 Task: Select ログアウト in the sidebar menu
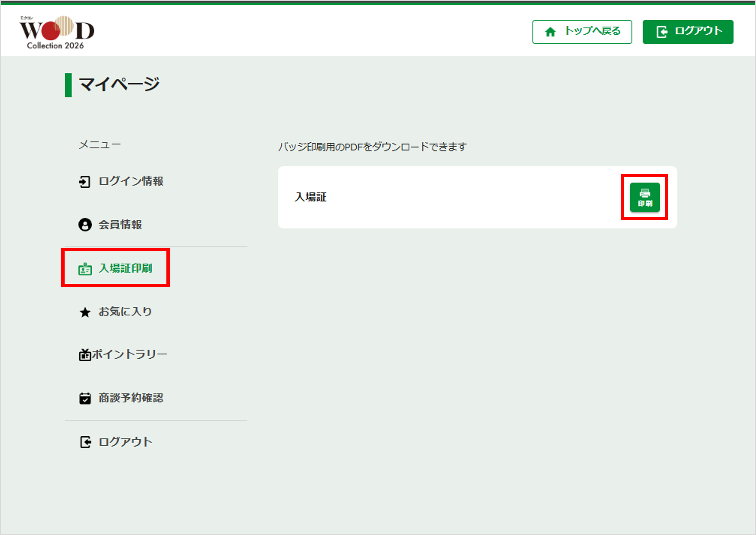(125, 442)
